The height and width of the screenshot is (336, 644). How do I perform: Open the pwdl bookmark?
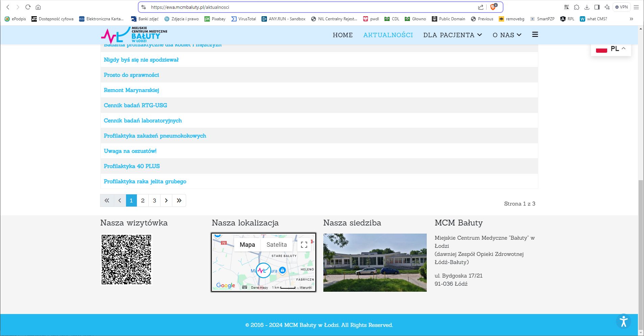tap(371, 19)
